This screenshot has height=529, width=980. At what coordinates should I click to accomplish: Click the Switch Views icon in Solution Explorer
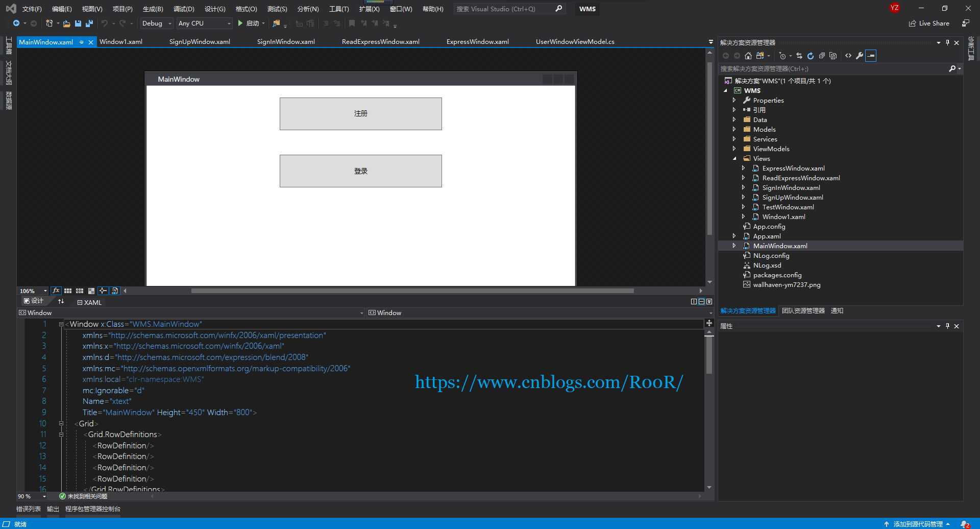(759, 56)
